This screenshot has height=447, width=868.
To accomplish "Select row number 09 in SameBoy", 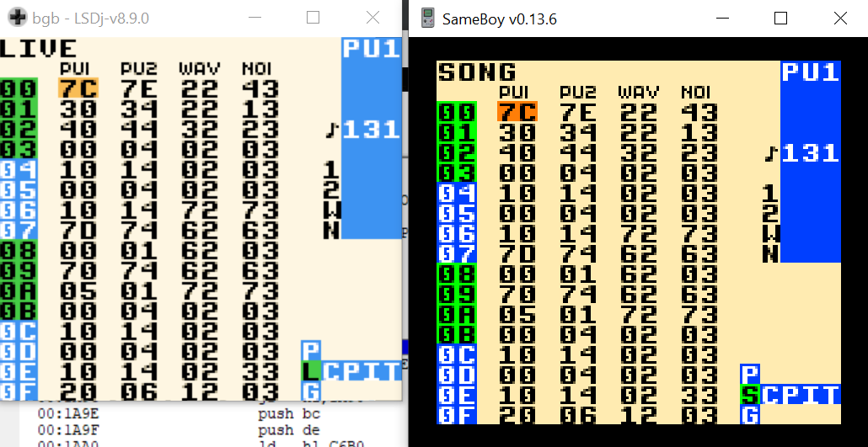I will coord(457,295).
